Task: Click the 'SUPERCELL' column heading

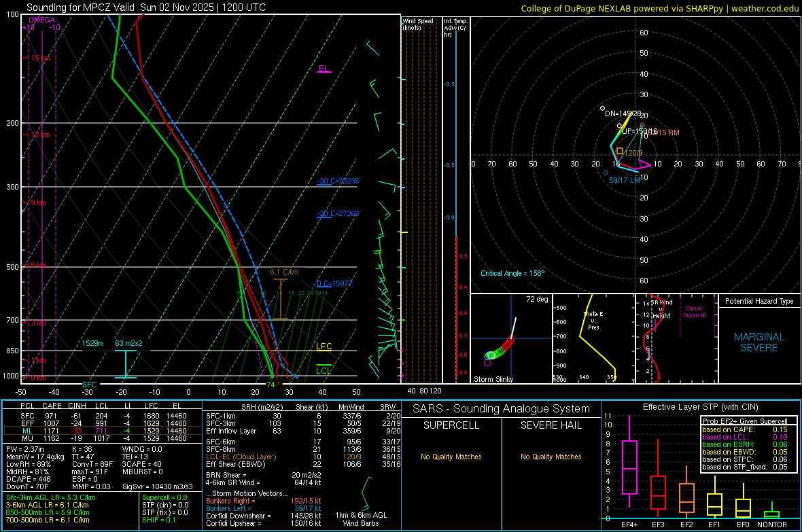Action: point(451,425)
